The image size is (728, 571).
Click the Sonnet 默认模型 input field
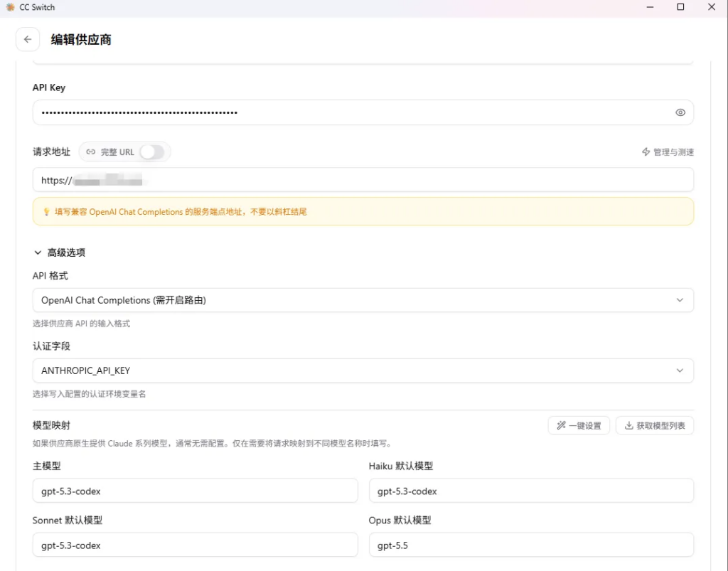[195, 545]
